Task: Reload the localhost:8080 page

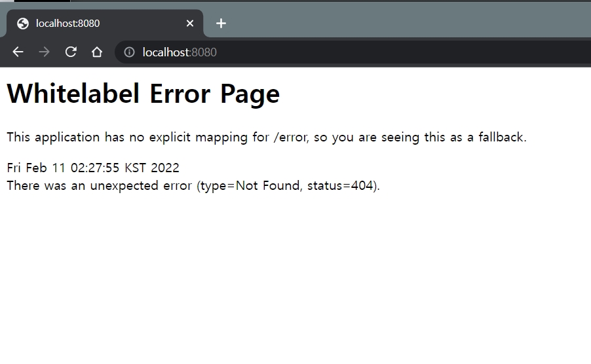Action: (71, 52)
